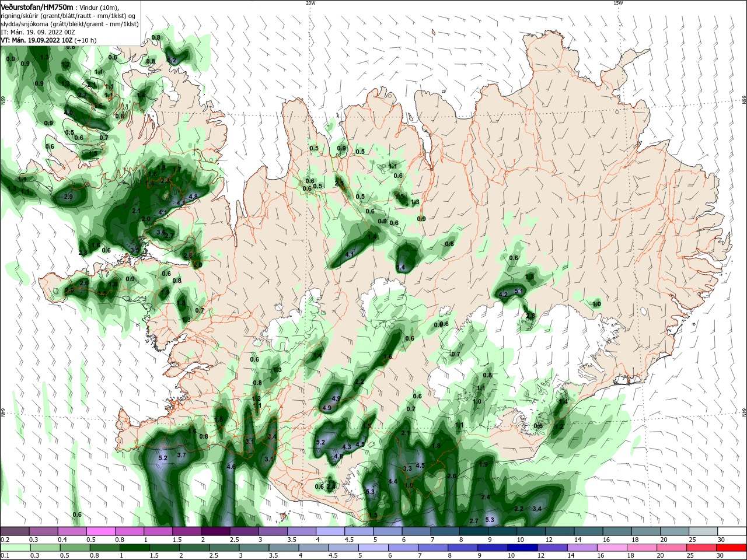Click the 4.6 precipitation value in the southwest

tap(231, 467)
